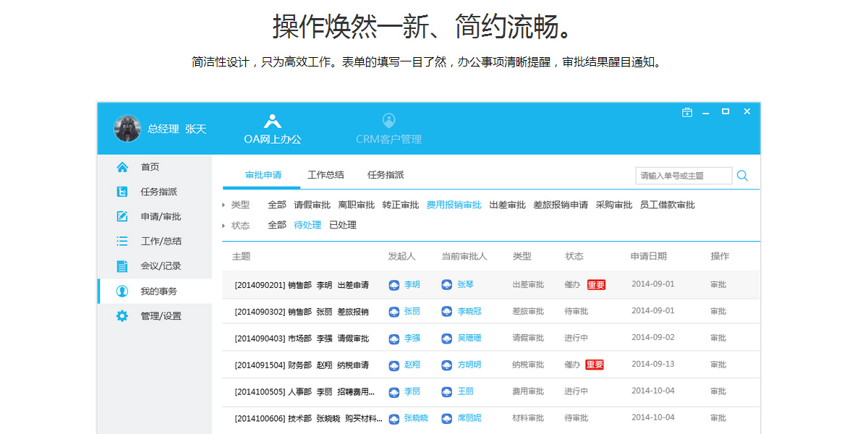
Task: Expand the 状态 filter arrow
Action: click(224, 226)
